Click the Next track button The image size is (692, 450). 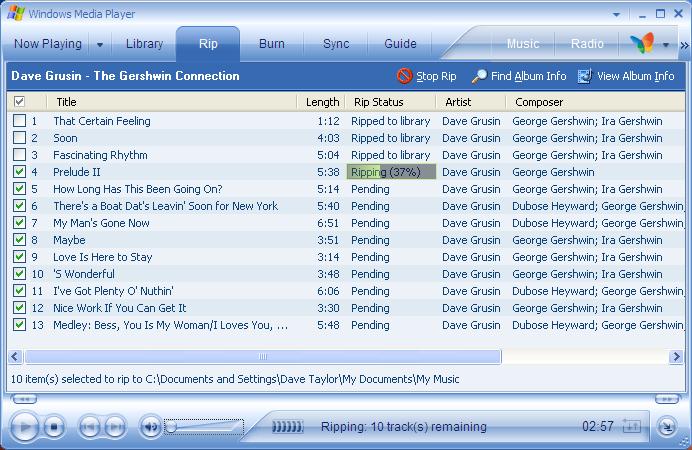(x=116, y=427)
